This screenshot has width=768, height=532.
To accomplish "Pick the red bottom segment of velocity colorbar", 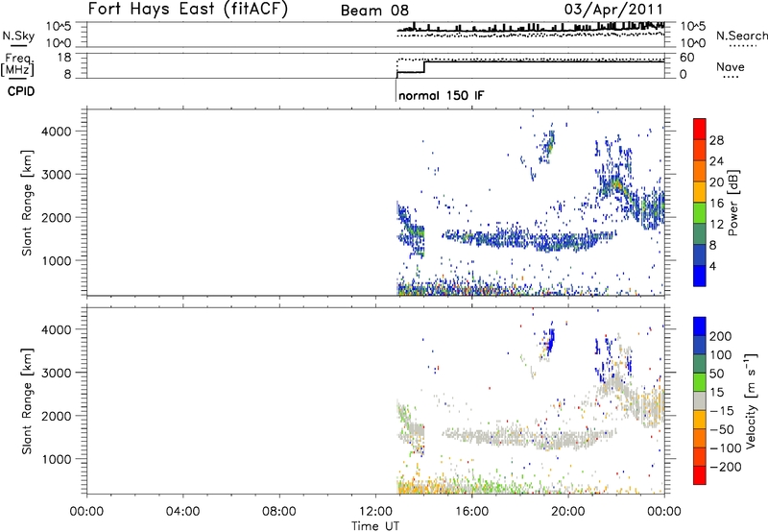I will tap(700, 475).
